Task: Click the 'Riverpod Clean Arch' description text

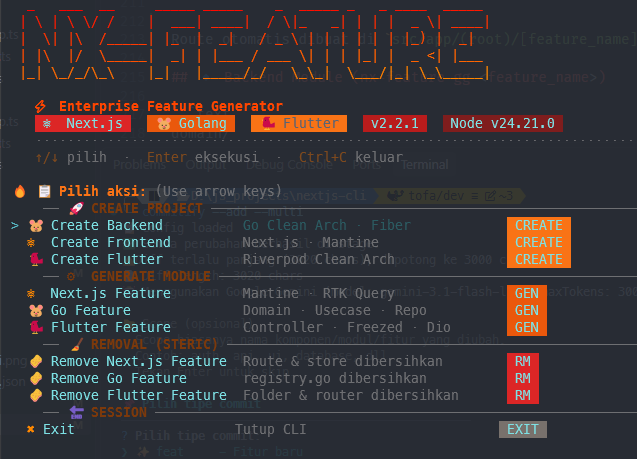Action: pyautogui.click(x=318, y=259)
